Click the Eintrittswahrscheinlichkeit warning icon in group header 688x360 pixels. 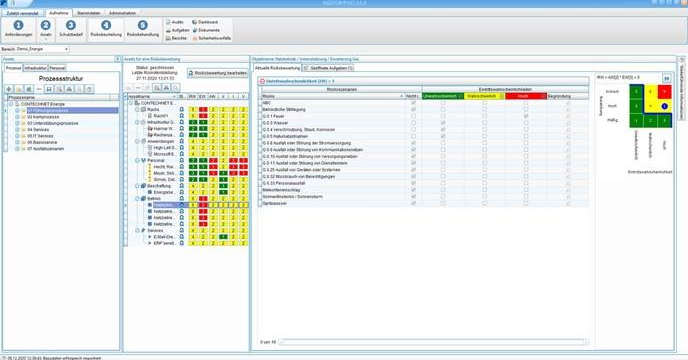262,81
